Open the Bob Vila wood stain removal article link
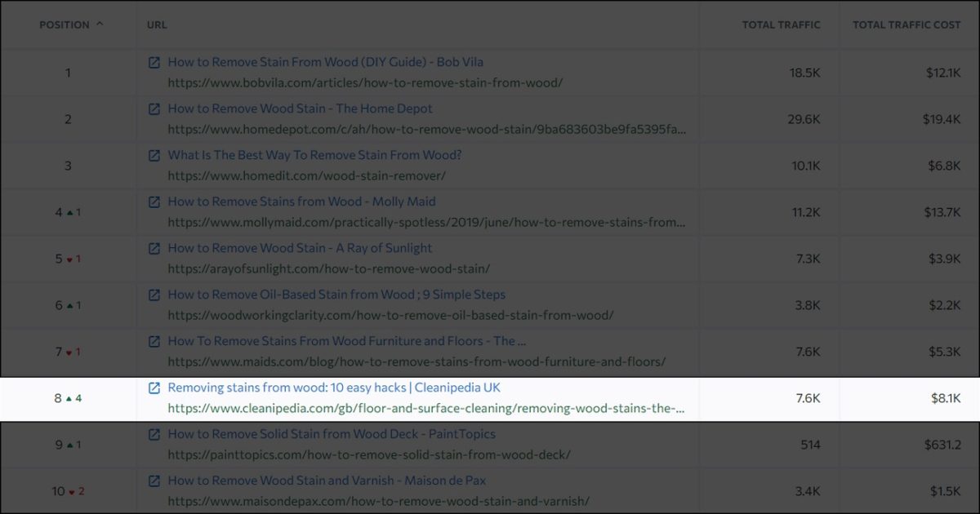The height and width of the screenshot is (514, 980). [x=325, y=61]
